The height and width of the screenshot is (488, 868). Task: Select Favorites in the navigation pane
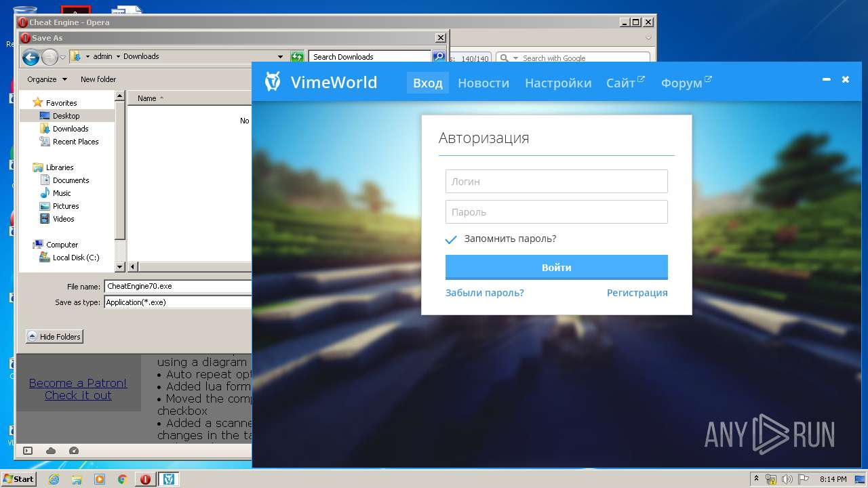(x=54, y=103)
